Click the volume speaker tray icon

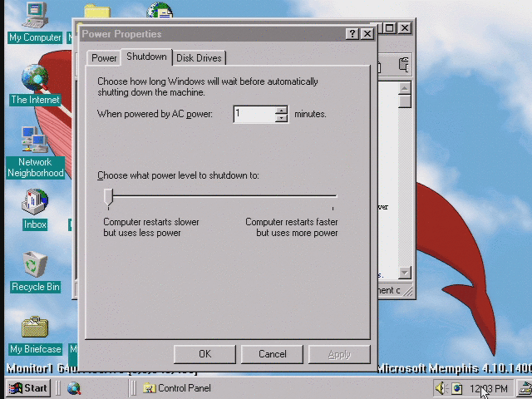pyautogui.click(x=441, y=388)
